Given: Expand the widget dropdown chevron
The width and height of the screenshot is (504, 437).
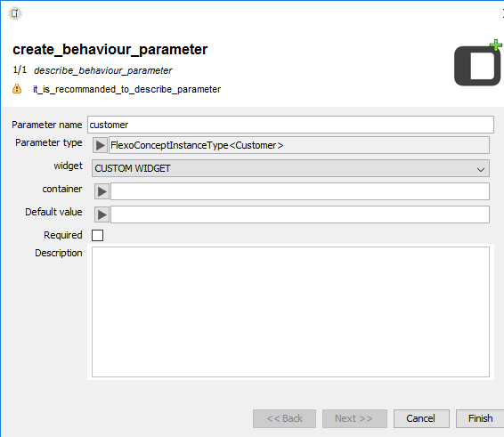Looking at the screenshot, I should [481, 169].
